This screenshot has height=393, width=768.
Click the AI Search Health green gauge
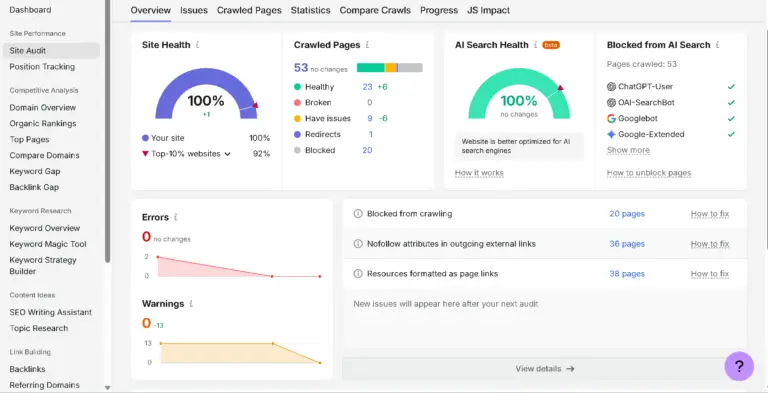[x=519, y=93]
